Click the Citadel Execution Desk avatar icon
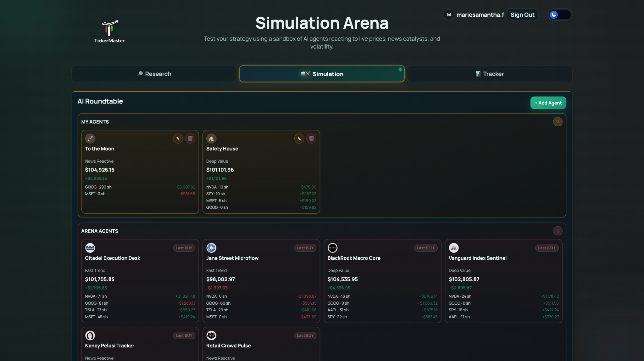644x361 pixels. pos(90,248)
